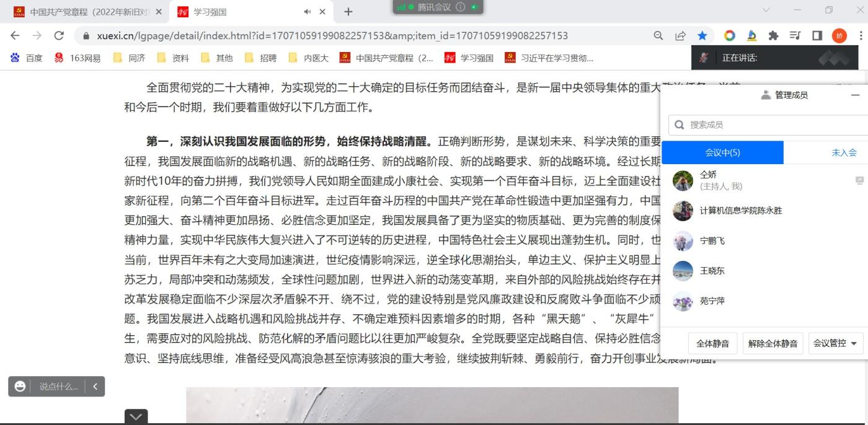Expand the down chevron at page bottom
Screen dimensions: 868x425
click(x=136, y=417)
